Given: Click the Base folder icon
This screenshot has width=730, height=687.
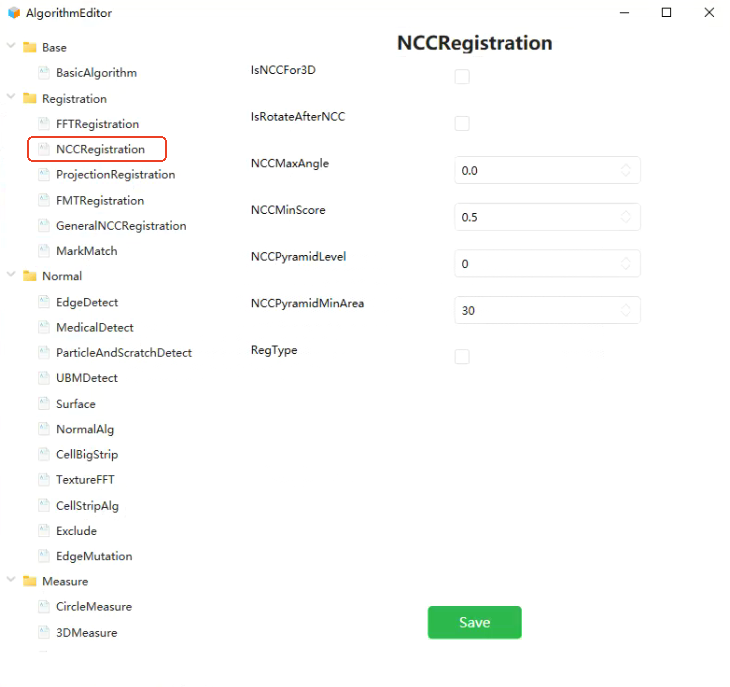Looking at the screenshot, I should (x=30, y=47).
